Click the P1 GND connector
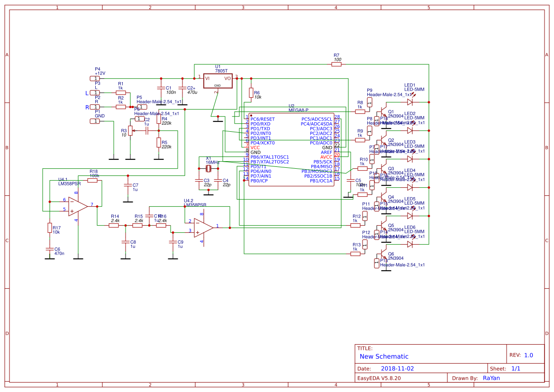 pyautogui.click(x=95, y=121)
